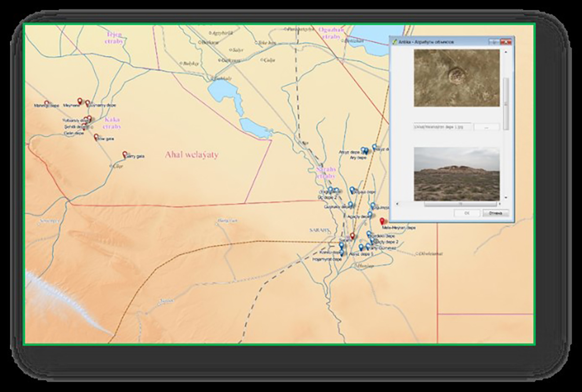Select the Mansur depe red pin
Viewport: 582px width, 392px height.
47,103
